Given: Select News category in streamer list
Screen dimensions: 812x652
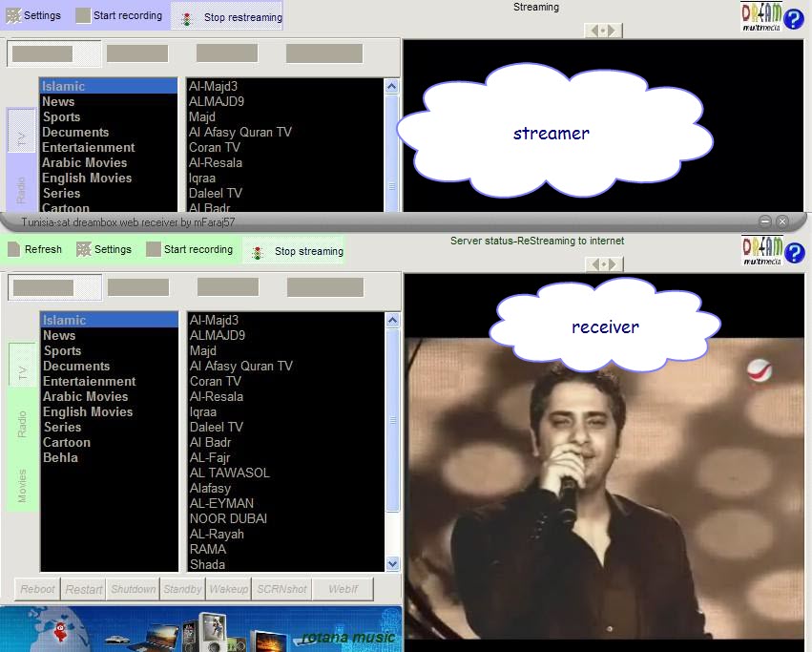Looking at the screenshot, I should 108,101.
